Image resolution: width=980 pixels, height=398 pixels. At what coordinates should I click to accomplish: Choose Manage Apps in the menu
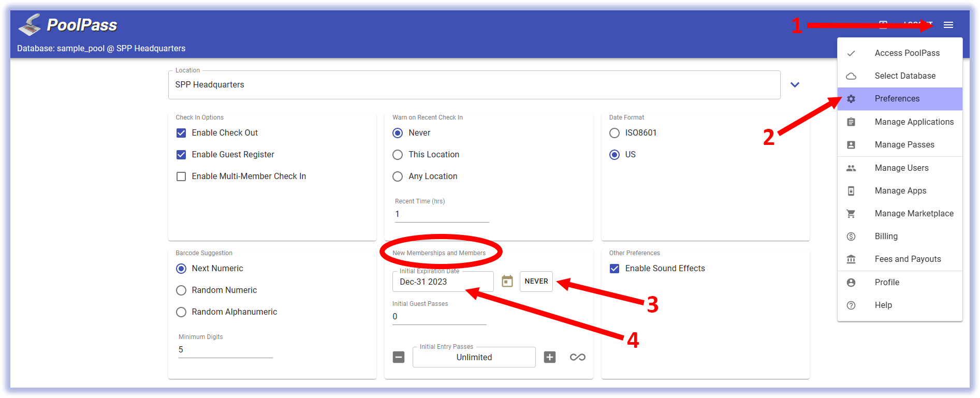pyautogui.click(x=900, y=191)
